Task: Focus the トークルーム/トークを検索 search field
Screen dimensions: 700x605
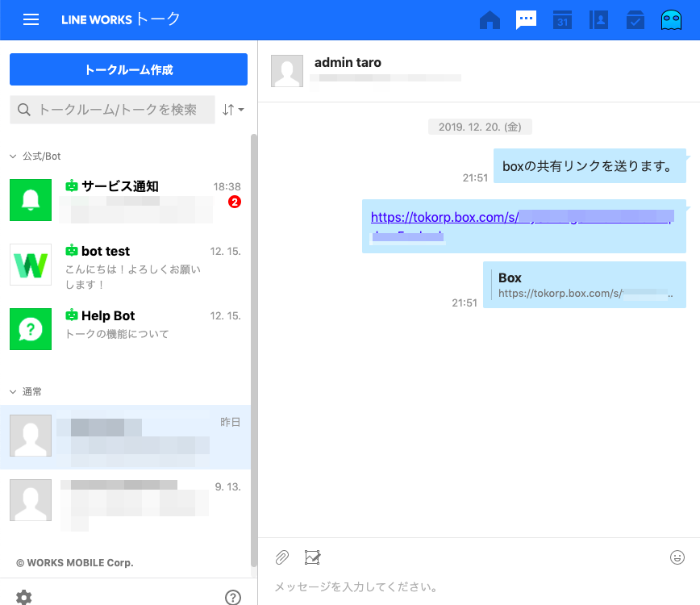Action: point(112,110)
